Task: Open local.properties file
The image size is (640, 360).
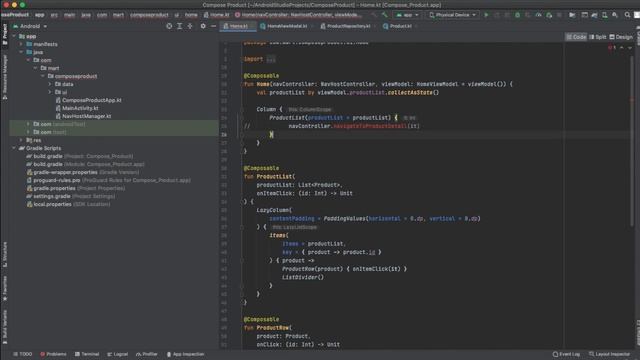Action: coord(68,204)
